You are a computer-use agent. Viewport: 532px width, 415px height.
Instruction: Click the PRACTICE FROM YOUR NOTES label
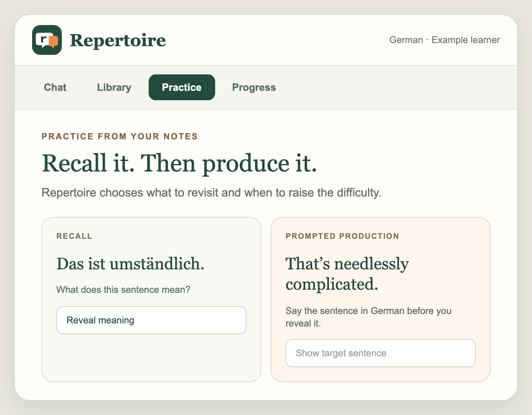pyautogui.click(x=120, y=136)
